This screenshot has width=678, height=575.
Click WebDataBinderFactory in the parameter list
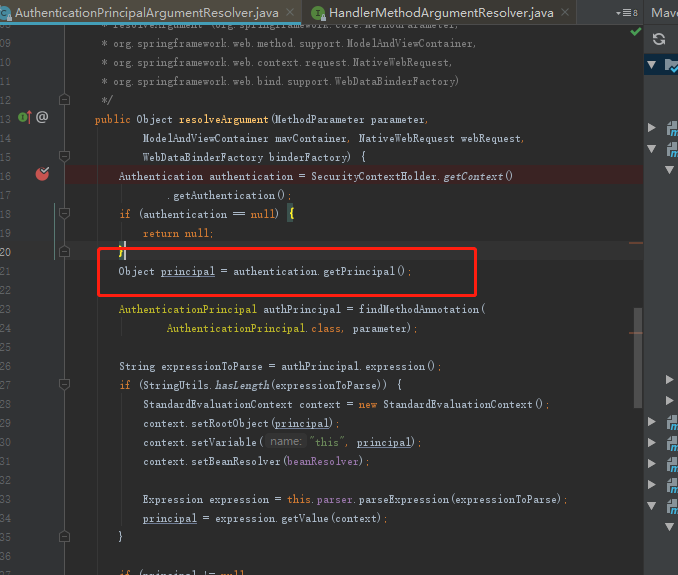coord(203,157)
